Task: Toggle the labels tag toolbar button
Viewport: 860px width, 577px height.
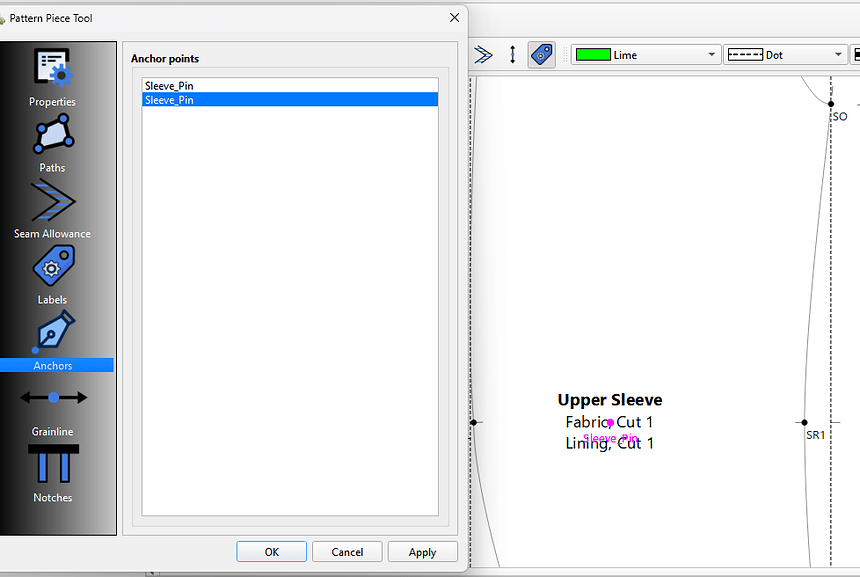Action: pos(541,55)
